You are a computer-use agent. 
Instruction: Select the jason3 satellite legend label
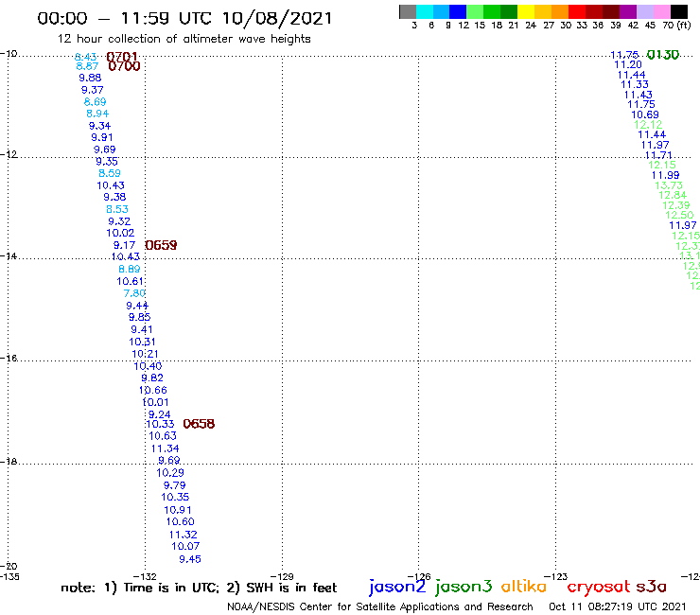pyautogui.click(x=464, y=587)
